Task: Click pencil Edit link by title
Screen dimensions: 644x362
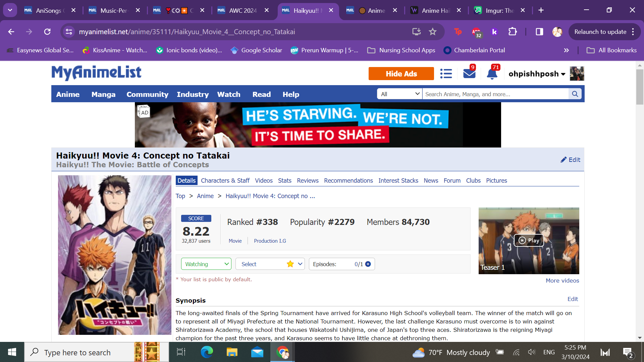Action: (x=570, y=160)
